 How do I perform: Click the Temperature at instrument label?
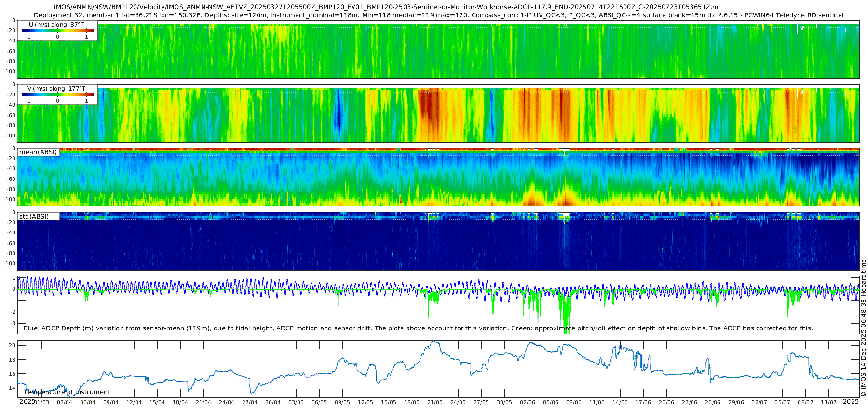pyautogui.click(x=67, y=392)
